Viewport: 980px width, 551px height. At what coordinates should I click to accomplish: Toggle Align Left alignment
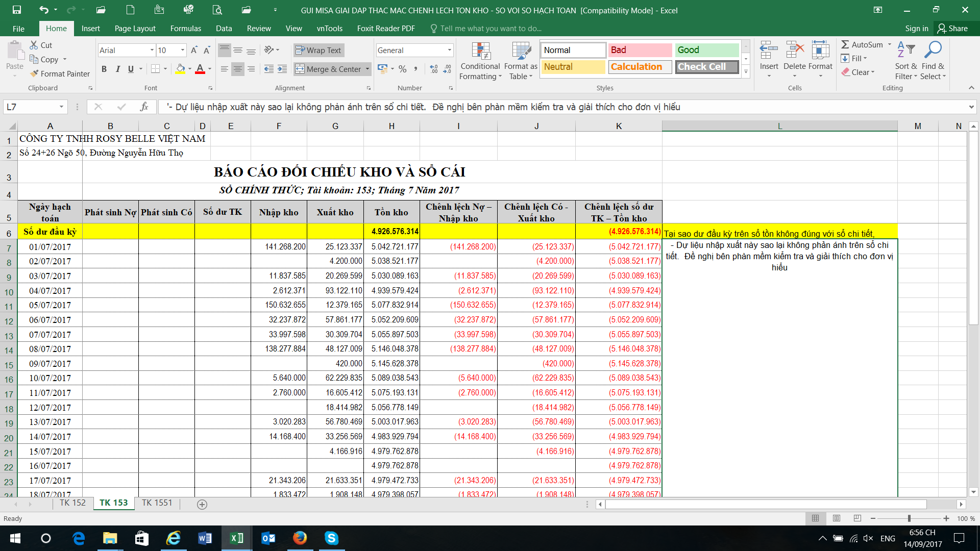[225, 69]
